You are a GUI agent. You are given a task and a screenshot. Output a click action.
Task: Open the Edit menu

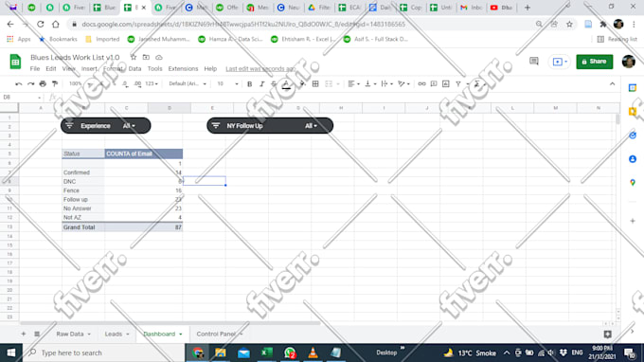[x=51, y=68]
